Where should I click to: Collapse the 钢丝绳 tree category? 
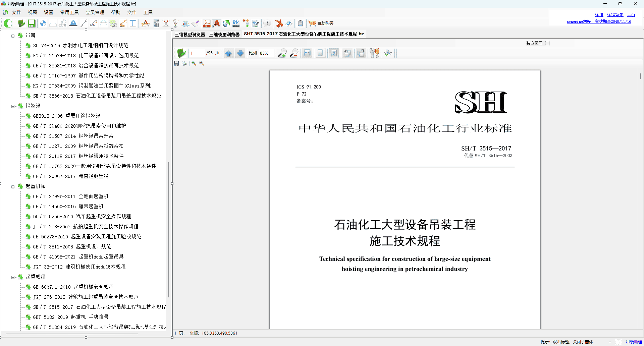[13, 106]
